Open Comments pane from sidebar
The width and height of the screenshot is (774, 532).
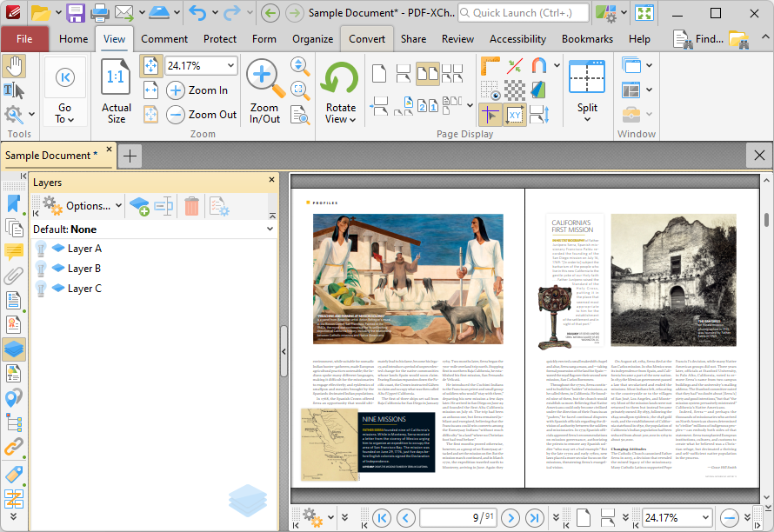14,252
